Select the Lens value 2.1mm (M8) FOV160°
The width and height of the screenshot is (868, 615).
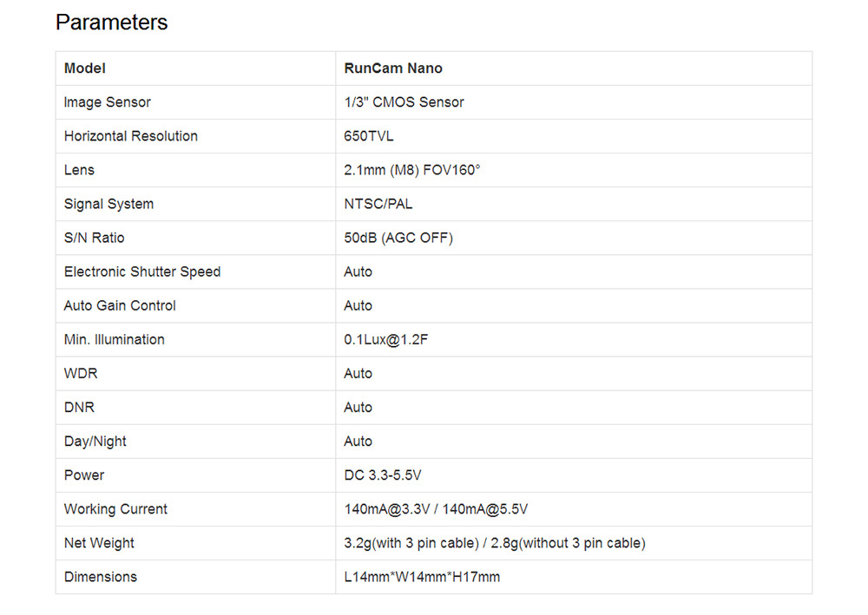[411, 170]
